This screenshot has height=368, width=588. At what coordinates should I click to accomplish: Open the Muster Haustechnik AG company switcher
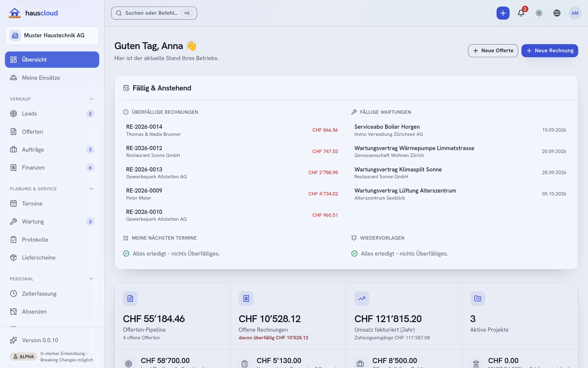(x=52, y=36)
